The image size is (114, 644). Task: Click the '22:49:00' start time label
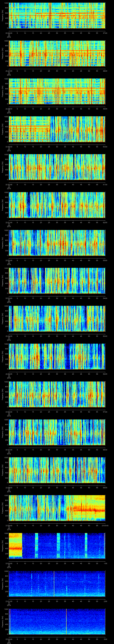click(x=9, y=147)
